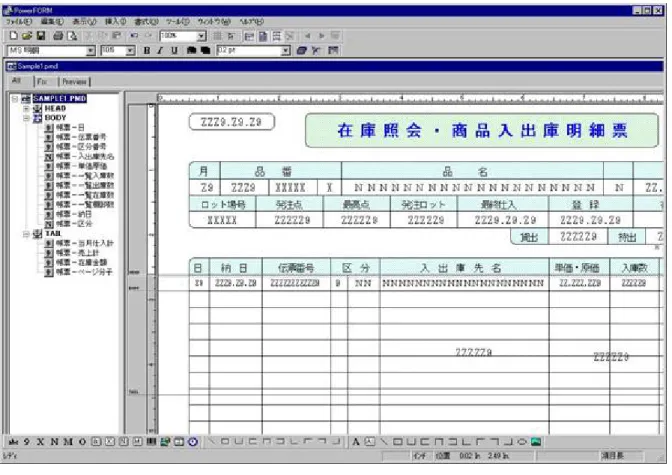This screenshot has width=672, height=475.
Task: Select tree item 帳票-売上計
Action: [x=77, y=253]
